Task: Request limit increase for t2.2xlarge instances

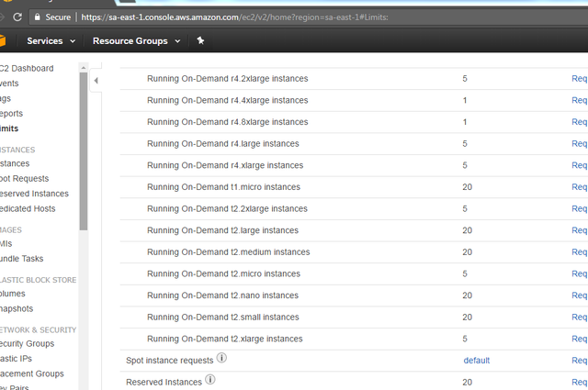Action: pos(580,208)
